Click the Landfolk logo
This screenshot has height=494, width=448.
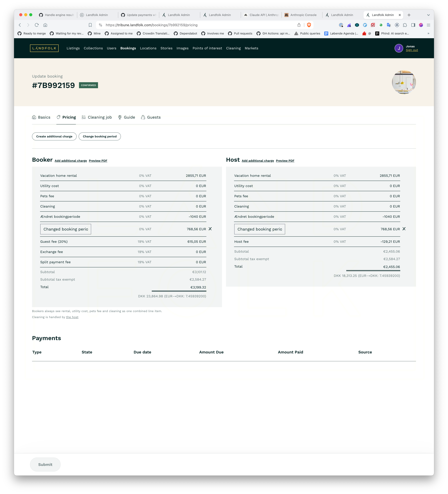click(x=44, y=48)
